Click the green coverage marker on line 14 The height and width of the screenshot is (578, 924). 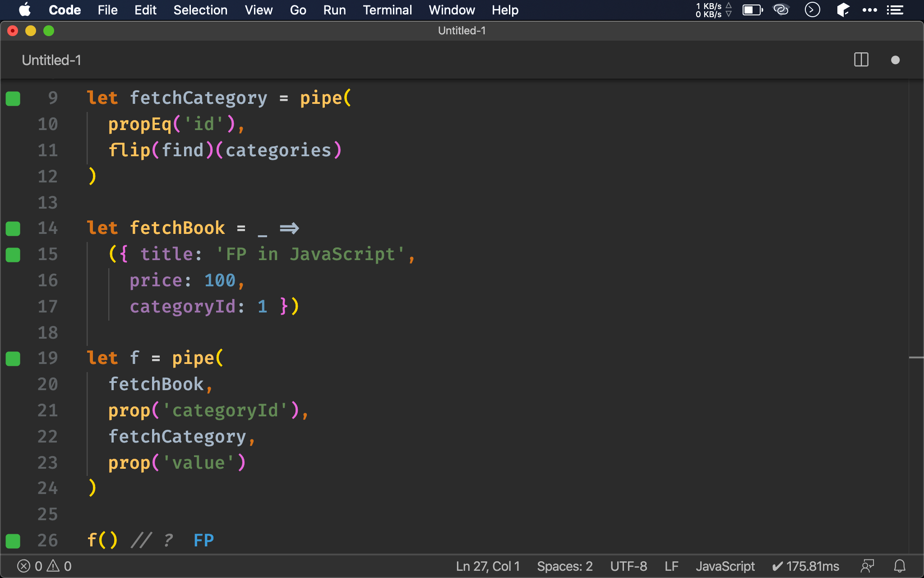pyautogui.click(x=13, y=228)
